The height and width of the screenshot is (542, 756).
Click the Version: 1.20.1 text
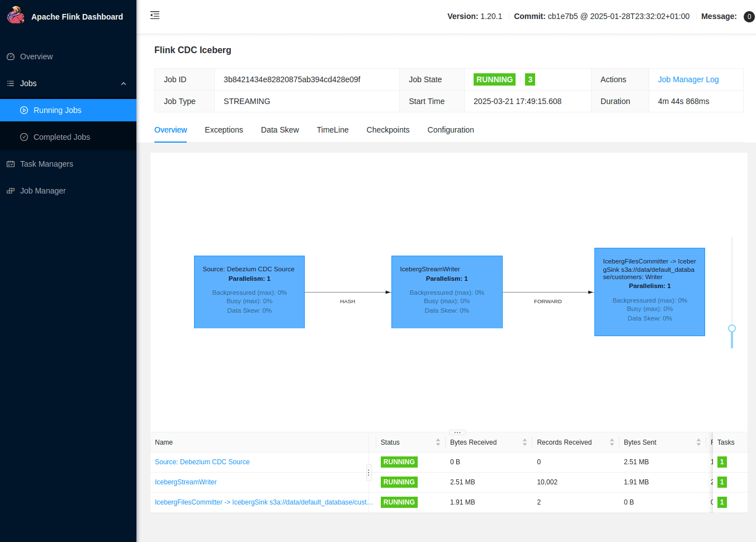475,16
